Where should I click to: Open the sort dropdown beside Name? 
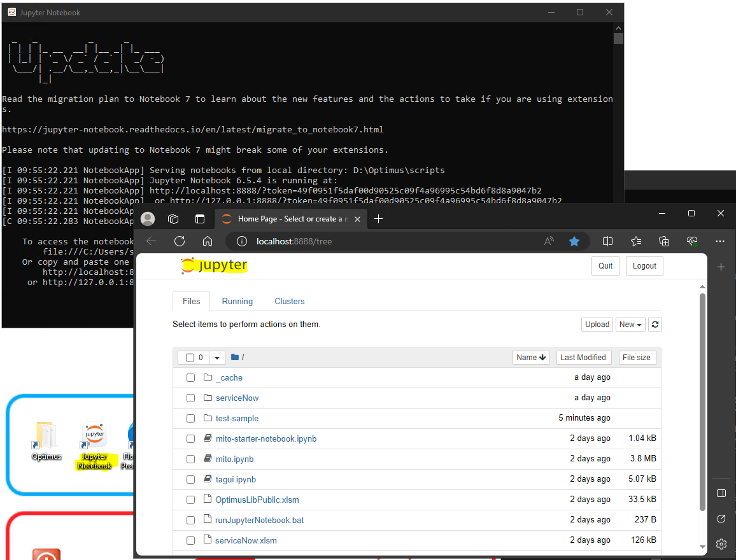click(531, 357)
